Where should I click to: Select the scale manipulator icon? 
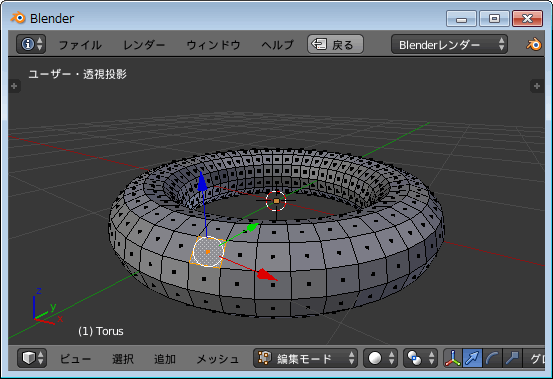512,358
